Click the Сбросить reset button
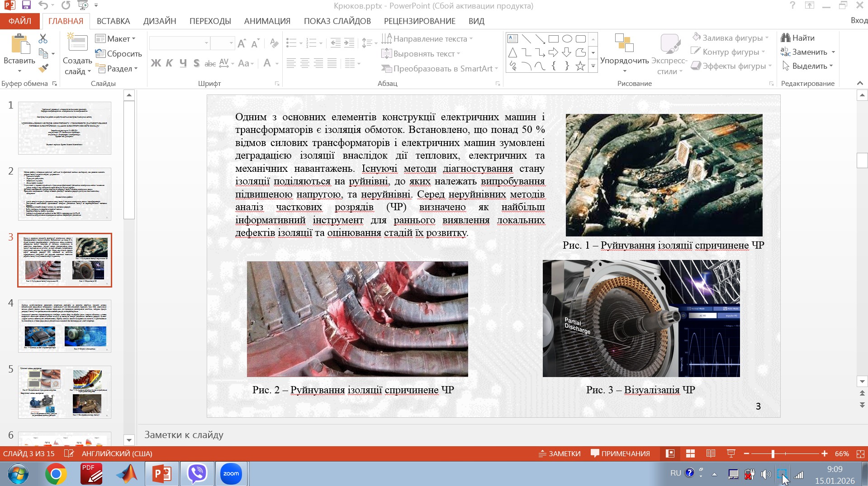 [119, 54]
